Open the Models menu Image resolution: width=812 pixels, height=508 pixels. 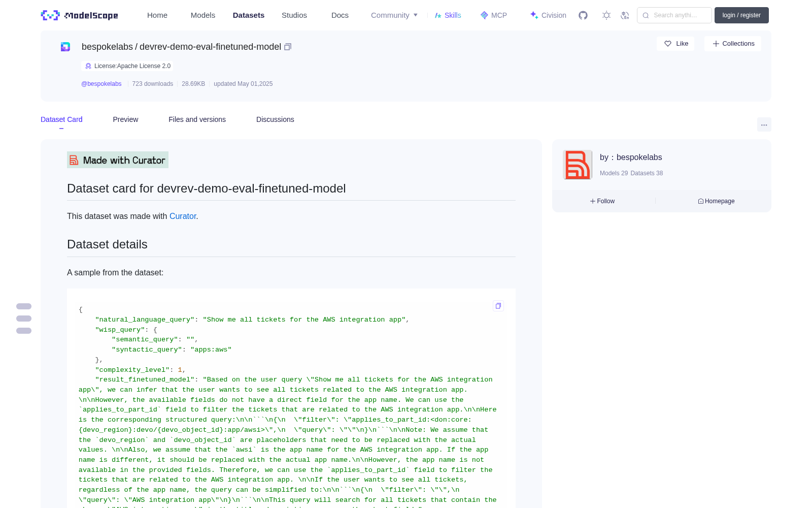[x=203, y=15]
